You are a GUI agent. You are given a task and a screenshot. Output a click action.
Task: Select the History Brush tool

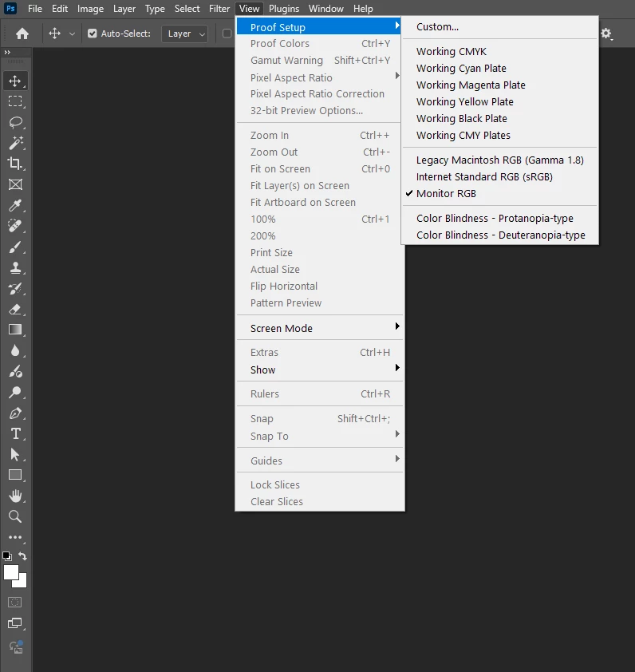[15, 289]
